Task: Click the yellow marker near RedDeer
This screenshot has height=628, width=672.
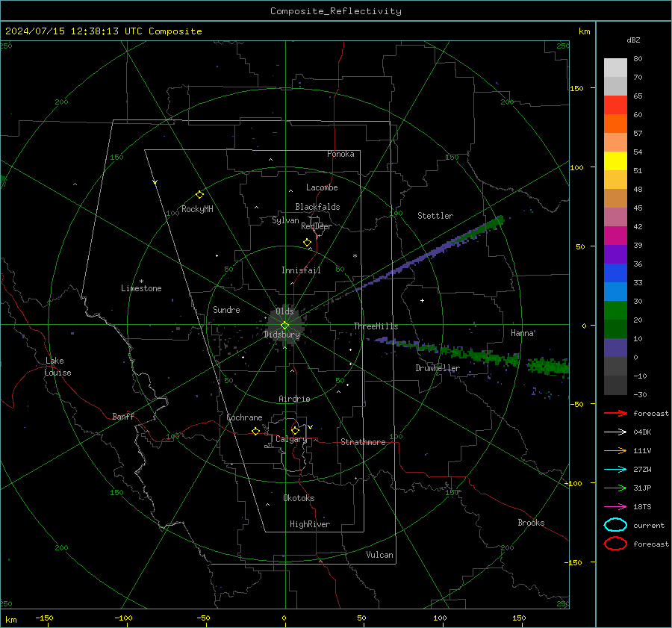Action: pos(307,243)
